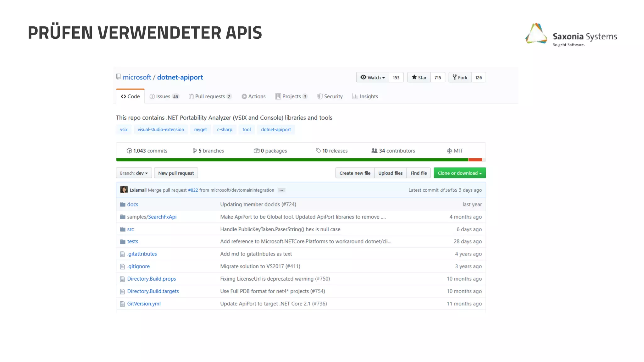
Task: Open the .gitignore file
Action: coord(138,266)
